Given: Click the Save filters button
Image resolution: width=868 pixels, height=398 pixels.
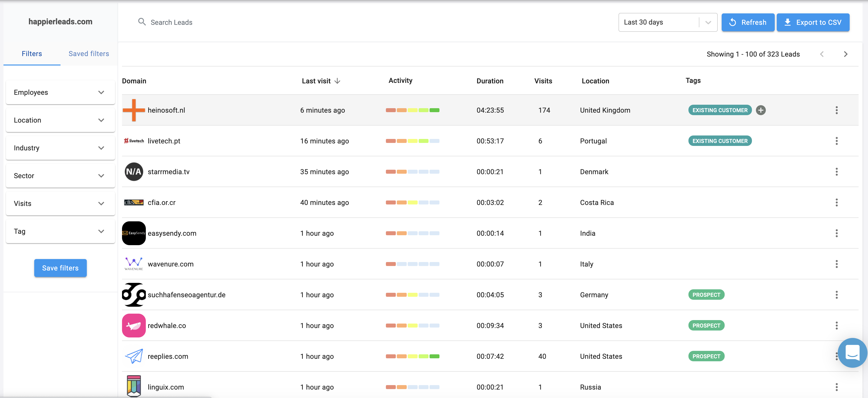Looking at the screenshot, I should point(60,268).
